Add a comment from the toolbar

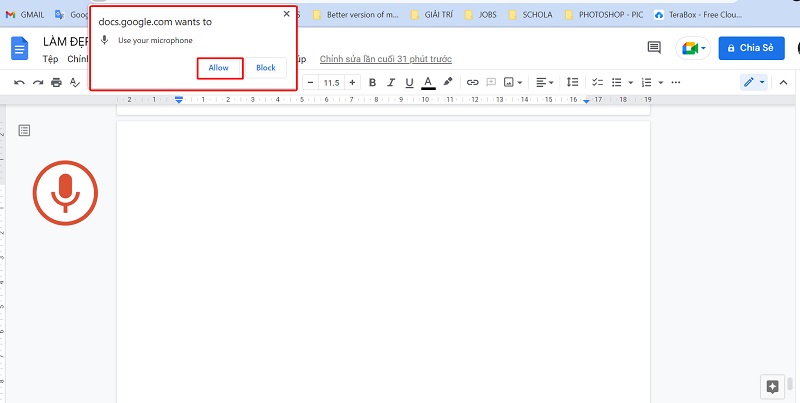[x=491, y=82]
